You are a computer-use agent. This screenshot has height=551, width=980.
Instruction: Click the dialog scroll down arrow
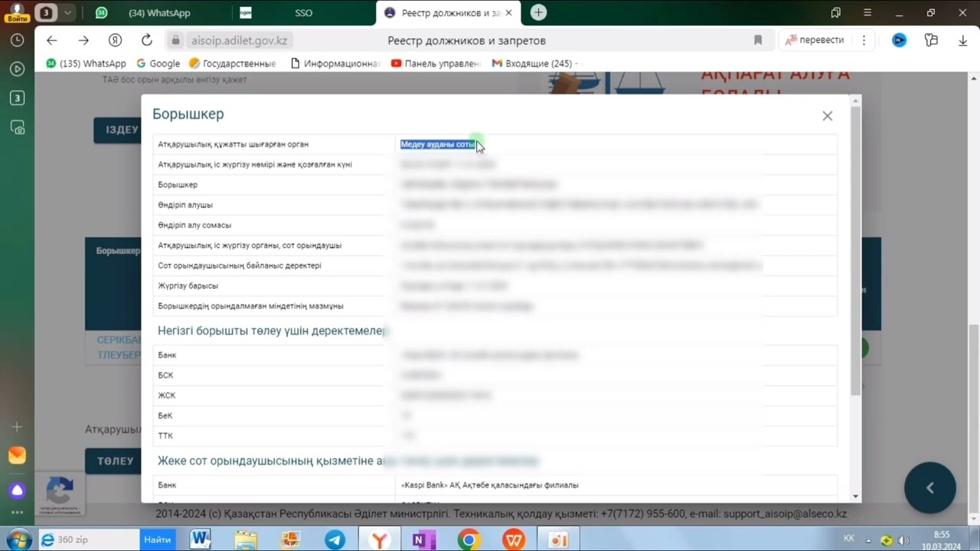point(856,496)
